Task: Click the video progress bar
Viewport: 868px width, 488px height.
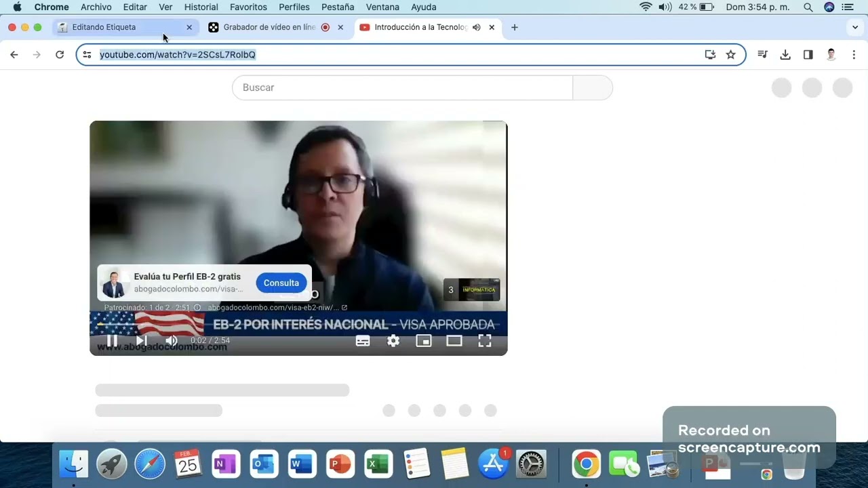Action: pyautogui.click(x=298, y=325)
